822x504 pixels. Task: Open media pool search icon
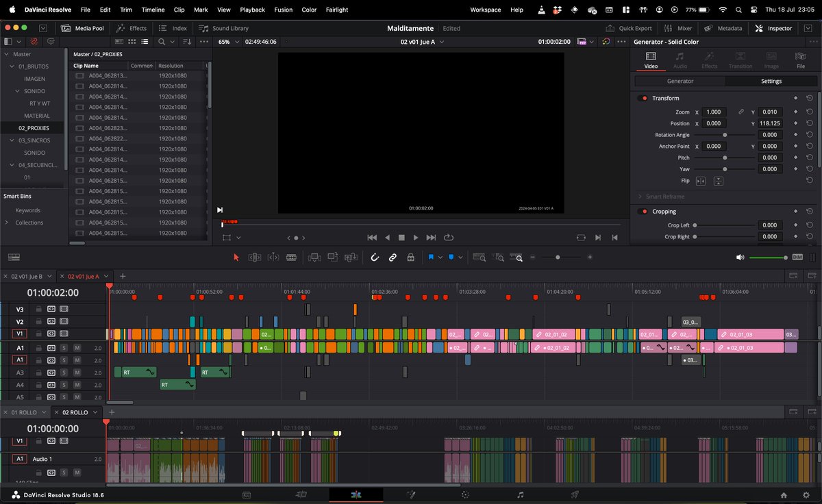162,42
